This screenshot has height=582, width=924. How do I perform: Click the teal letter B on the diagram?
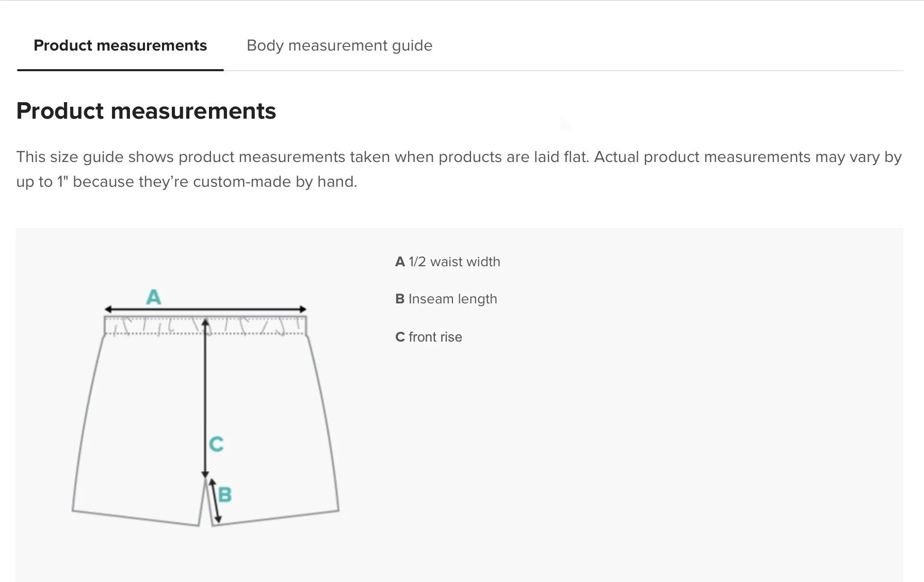(x=225, y=494)
